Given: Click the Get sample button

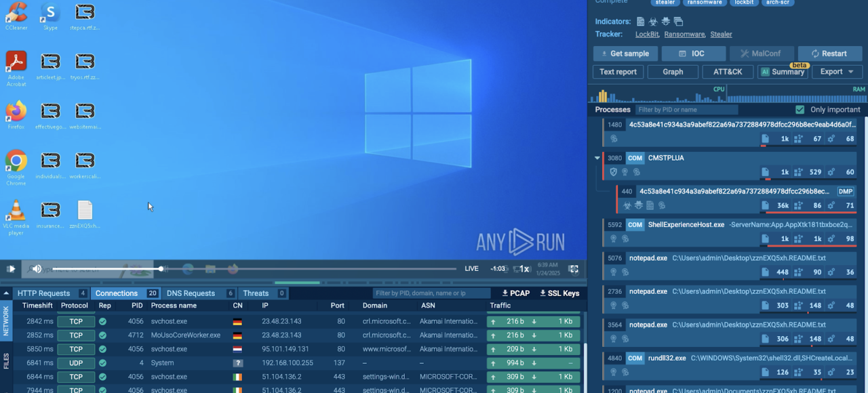Looking at the screenshot, I should tap(625, 54).
